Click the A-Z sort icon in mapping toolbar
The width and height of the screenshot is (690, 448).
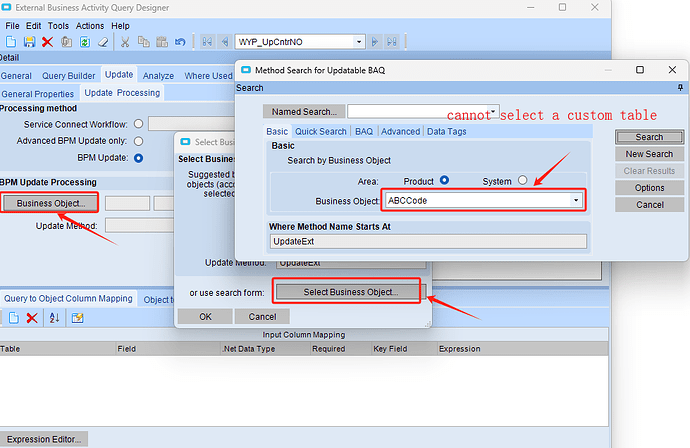[54, 318]
